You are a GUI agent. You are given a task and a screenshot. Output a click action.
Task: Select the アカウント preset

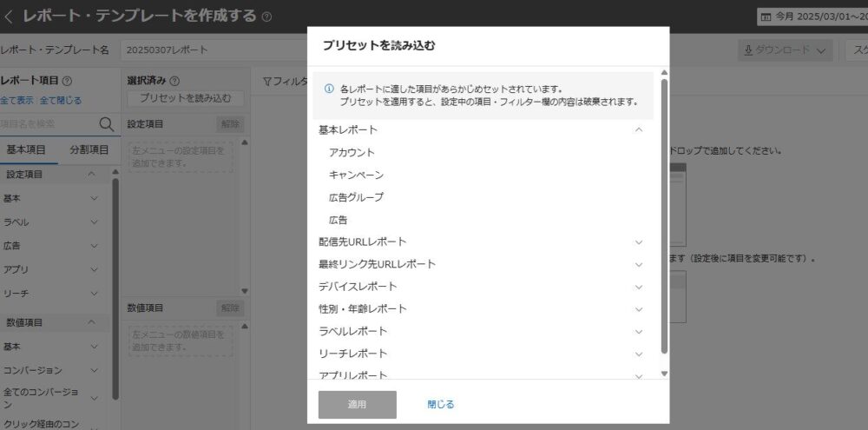point(352,152)
